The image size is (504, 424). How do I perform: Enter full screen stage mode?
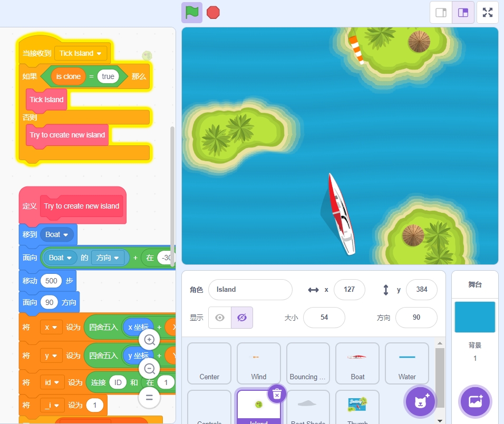tap(488, 13)
